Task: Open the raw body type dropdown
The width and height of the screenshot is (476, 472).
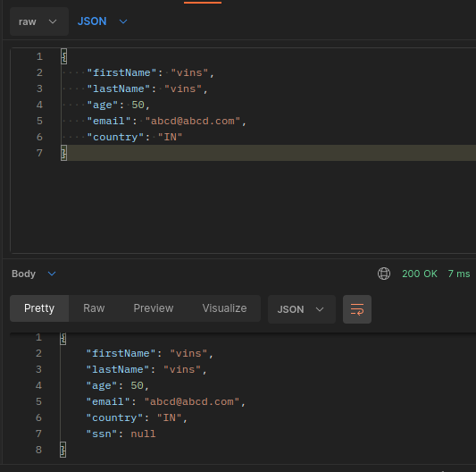Action: (39, 21)
